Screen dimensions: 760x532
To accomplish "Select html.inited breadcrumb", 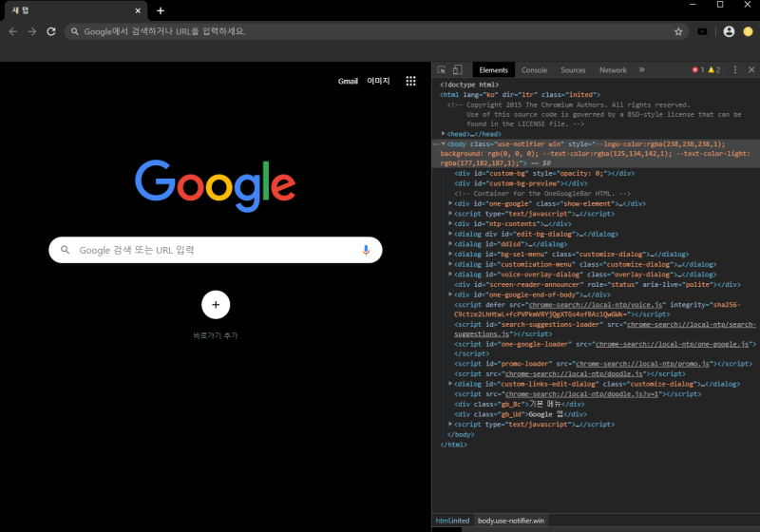I will 452,521.
